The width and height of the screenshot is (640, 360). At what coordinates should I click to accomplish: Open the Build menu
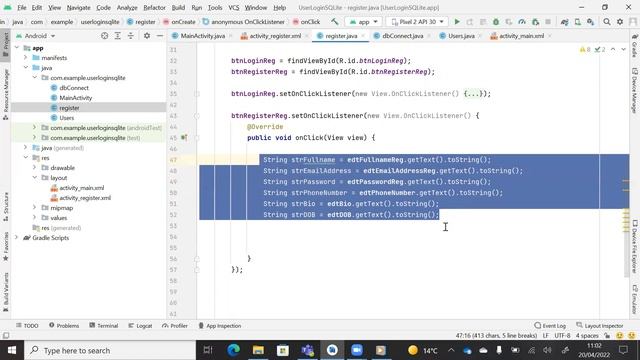[178, 7]
